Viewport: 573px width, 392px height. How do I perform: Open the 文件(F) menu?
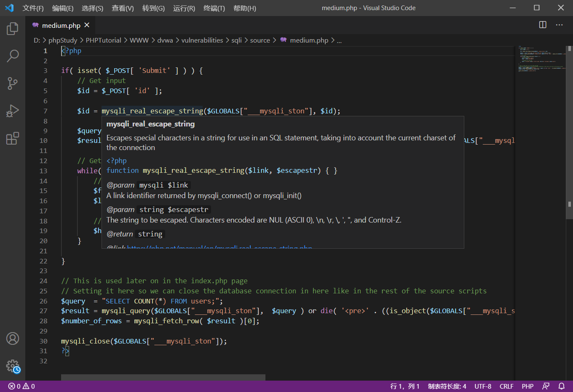33,8
